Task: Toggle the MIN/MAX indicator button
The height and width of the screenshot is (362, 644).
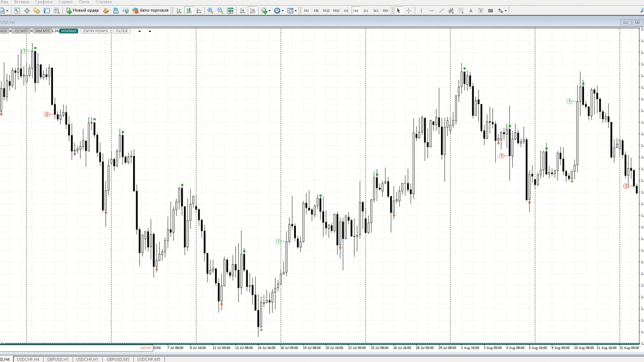Action: pos(69,31)
